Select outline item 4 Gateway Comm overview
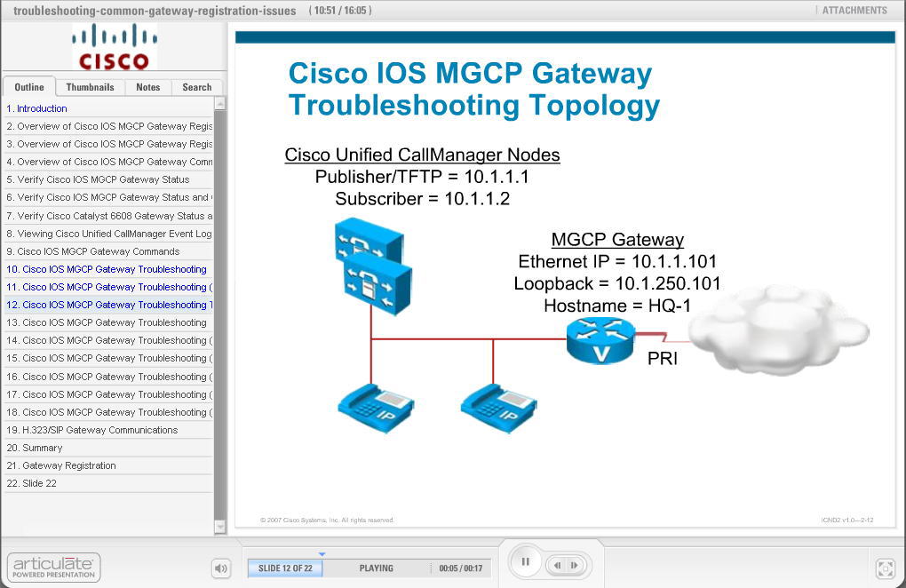Screen dimensions: 906x588 pos(108,163)
